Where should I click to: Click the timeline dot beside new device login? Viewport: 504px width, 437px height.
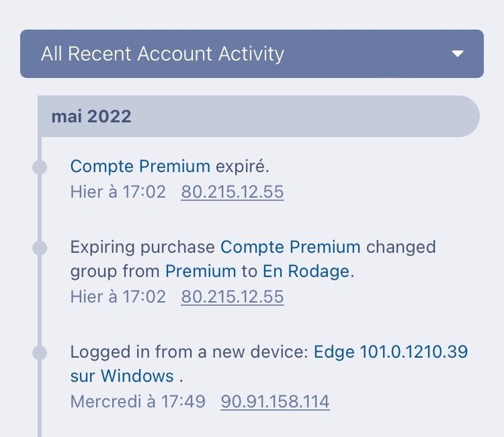tap(40, 353)
